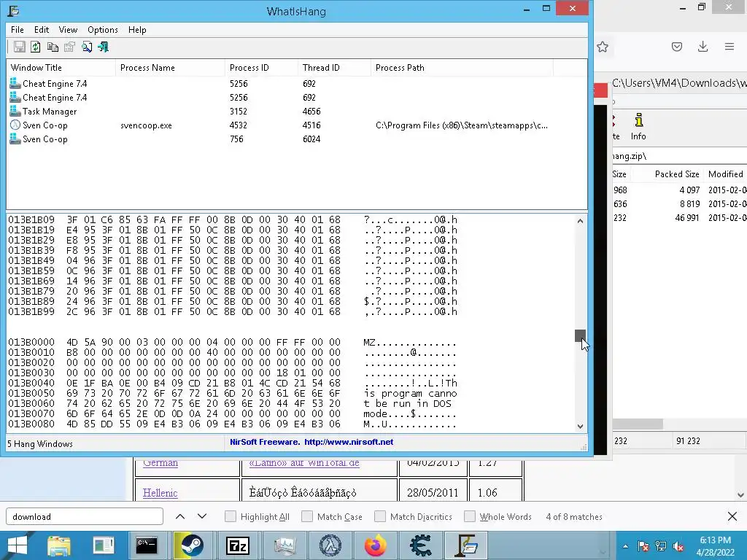Enable the Match Diacritics checkbox
This screenshot has height=560, width=747.
(380, 516)
